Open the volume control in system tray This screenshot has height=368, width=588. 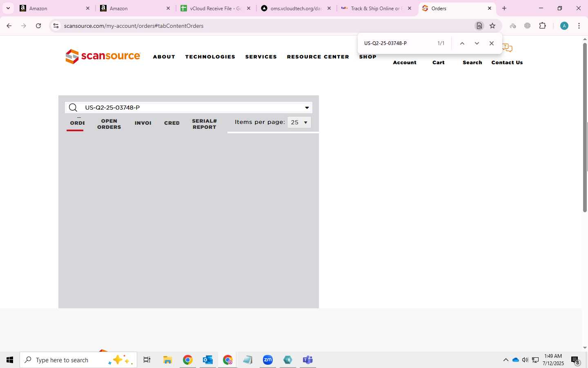tap(525, 360)
